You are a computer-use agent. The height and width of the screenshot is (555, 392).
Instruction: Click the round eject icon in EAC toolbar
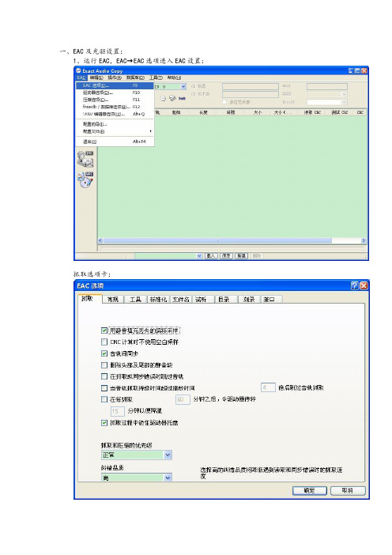(163, 98)
